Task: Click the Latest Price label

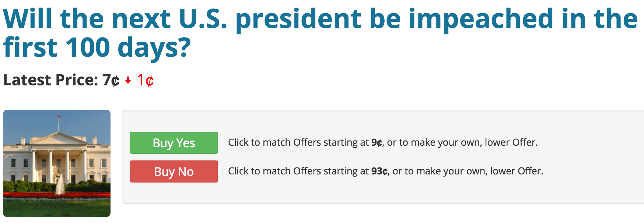Action: coord(50,80)
